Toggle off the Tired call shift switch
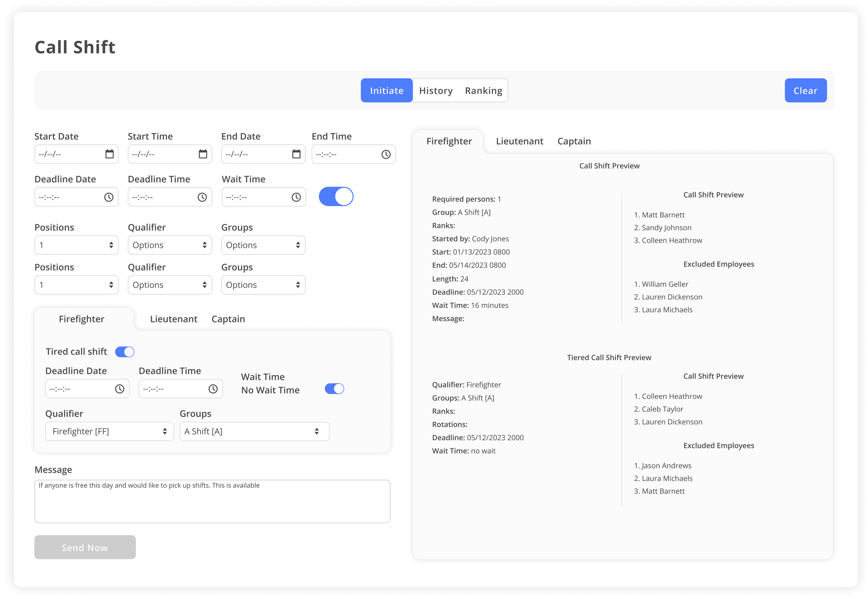 [x=125, y=352]
